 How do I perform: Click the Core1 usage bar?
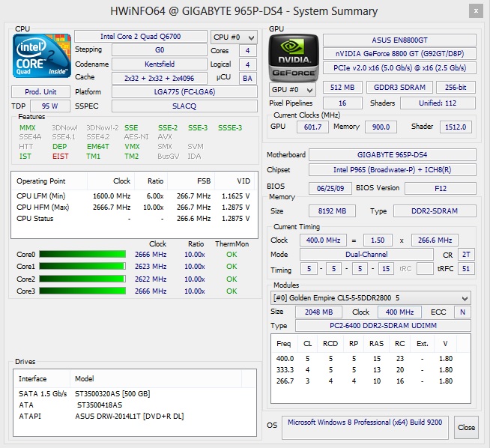point(82,266)
